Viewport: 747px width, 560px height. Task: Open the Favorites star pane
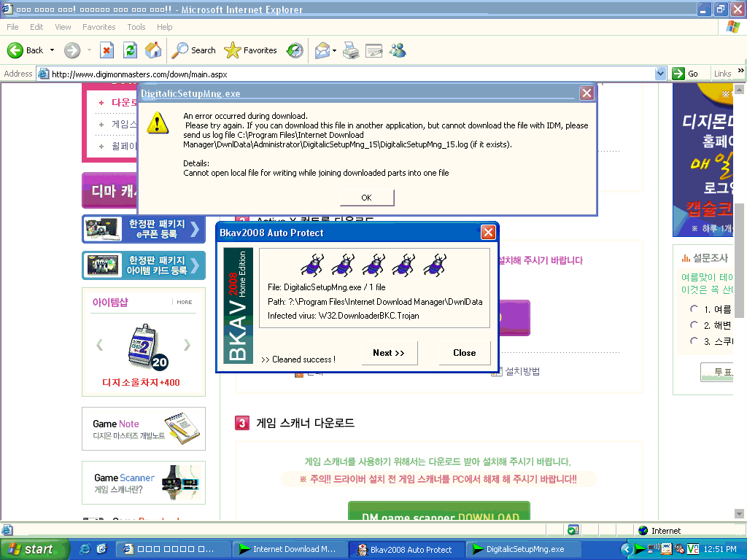233,50
